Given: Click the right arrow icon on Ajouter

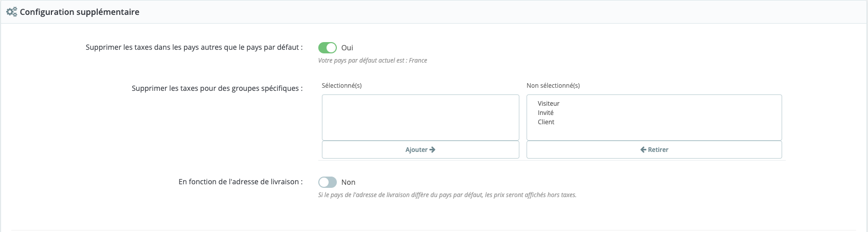Looking at the screenshot, I should (x=432, y=150).
